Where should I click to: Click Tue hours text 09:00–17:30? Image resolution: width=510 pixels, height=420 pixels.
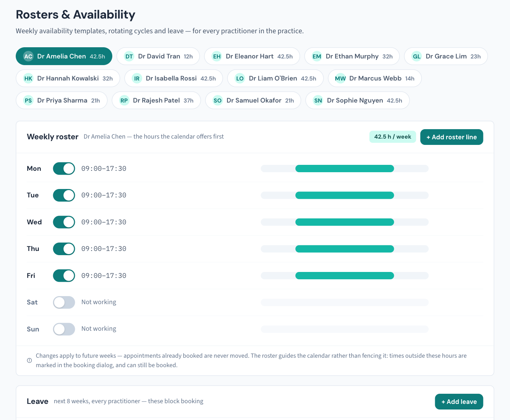(x=104, y=195)
